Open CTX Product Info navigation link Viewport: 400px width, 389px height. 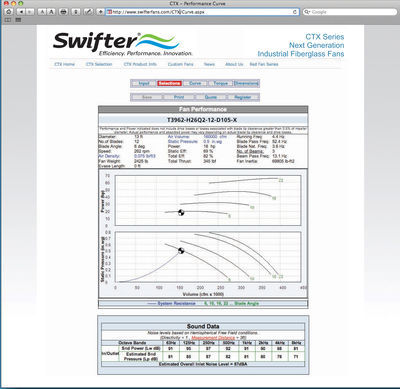pyautogui.click(x=140, y=64)
